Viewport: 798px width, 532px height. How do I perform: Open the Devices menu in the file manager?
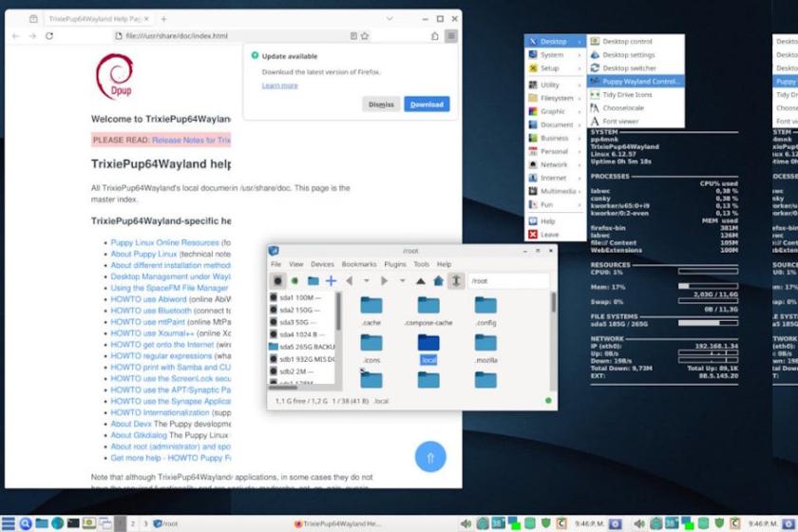point(322,264)
